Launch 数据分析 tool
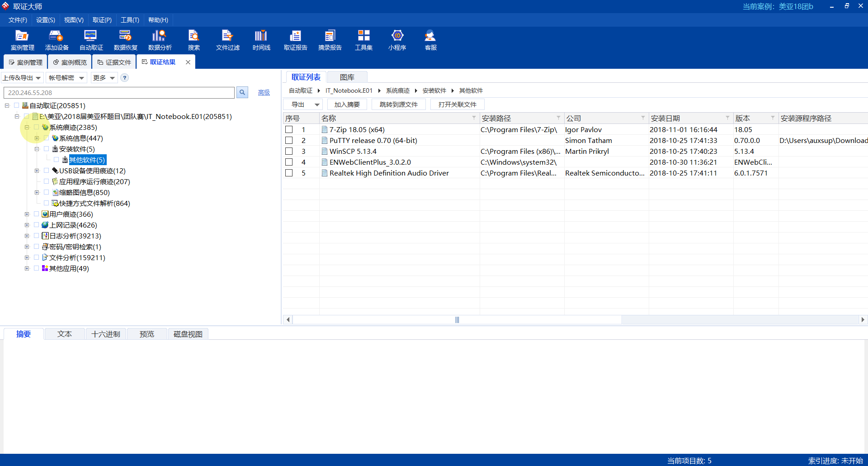This screenshot has width=868, height=466. point(160,40)
